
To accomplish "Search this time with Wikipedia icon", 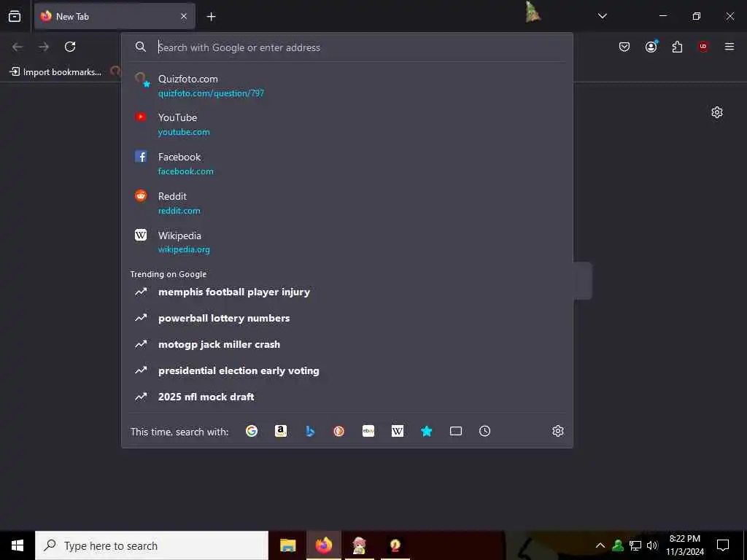I will 398,431.
